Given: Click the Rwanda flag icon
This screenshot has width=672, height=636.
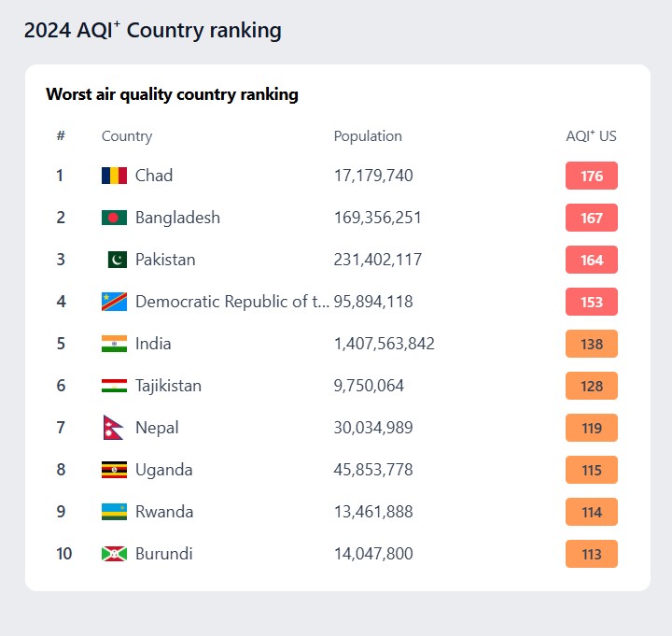Looking at the screenshot, I should tap(114, 512).
